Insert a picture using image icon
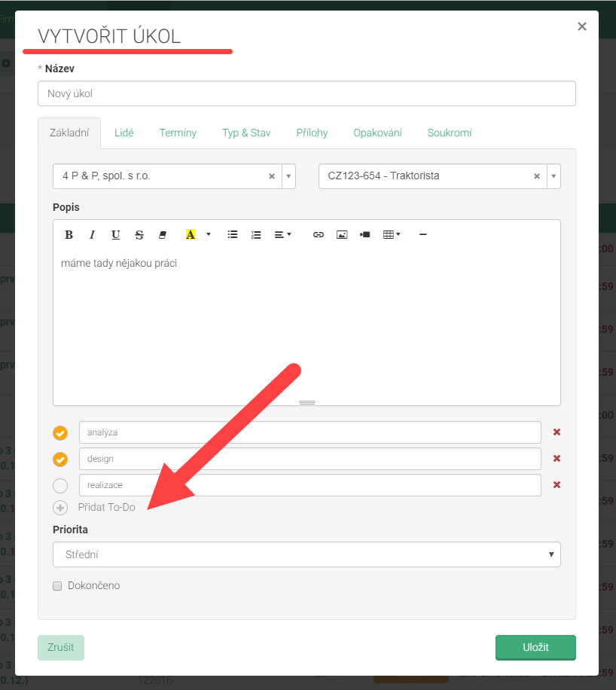 click(342, 235)
